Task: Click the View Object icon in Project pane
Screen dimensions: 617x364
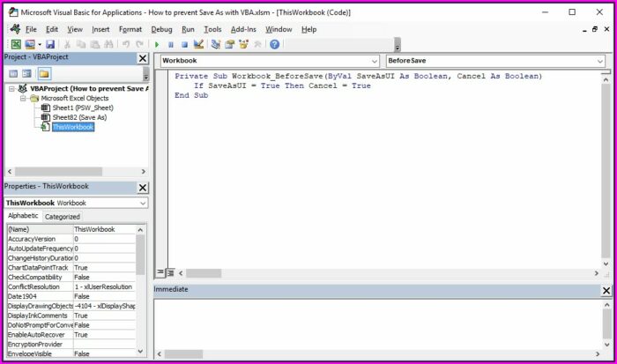Action: click(x=26, y=73)
